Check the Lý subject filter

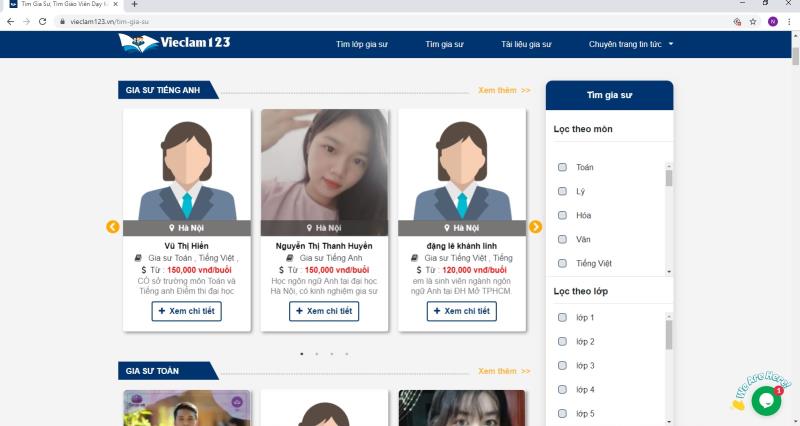(x=562, y=191)
